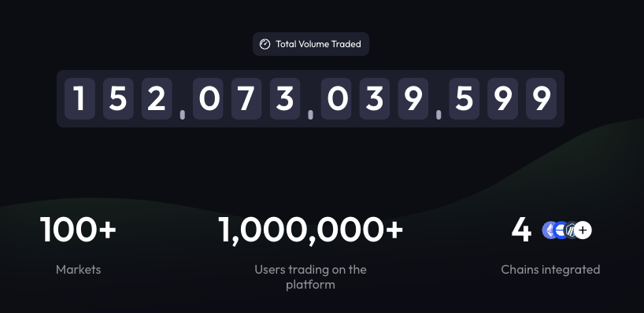Select the Arbitrum chain icon
Viewport: 644px width, 313px height.
571,230
